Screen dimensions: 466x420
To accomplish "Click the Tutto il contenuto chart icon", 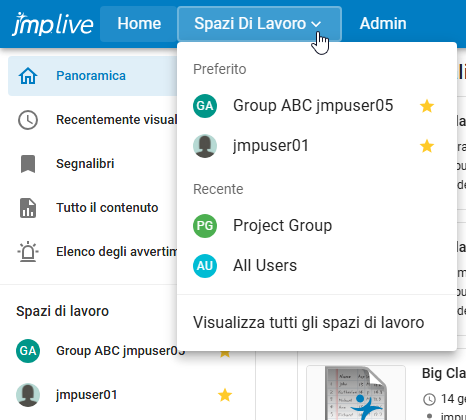I will [28, 208].
